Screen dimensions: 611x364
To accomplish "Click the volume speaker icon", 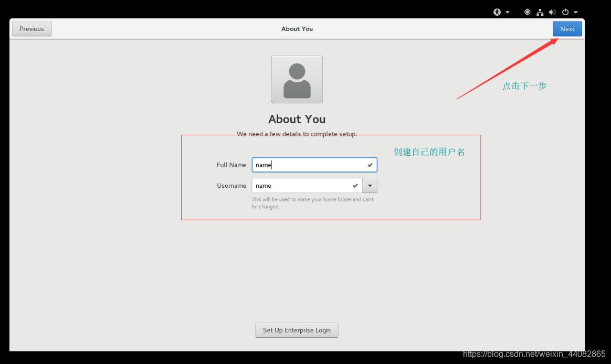I will point(552,12).
